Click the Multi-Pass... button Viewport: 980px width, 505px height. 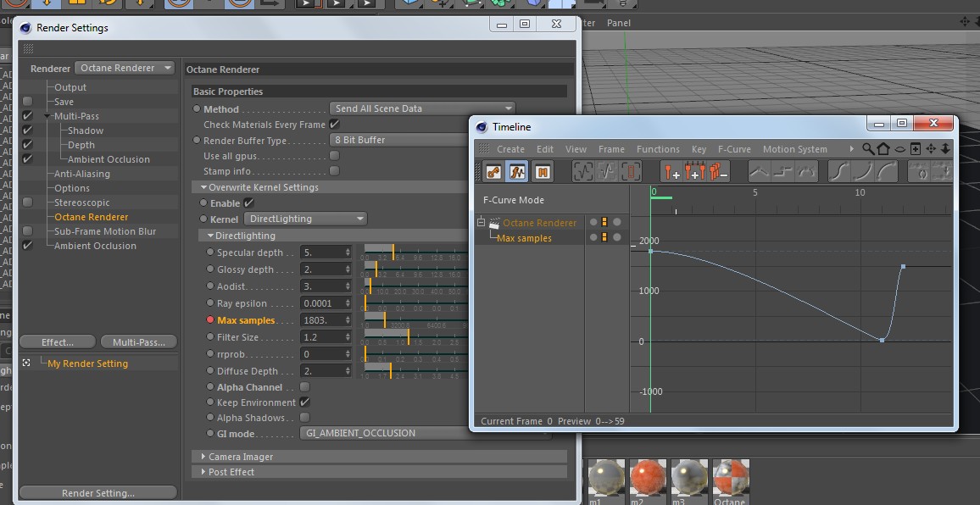[x=138, y=341]
